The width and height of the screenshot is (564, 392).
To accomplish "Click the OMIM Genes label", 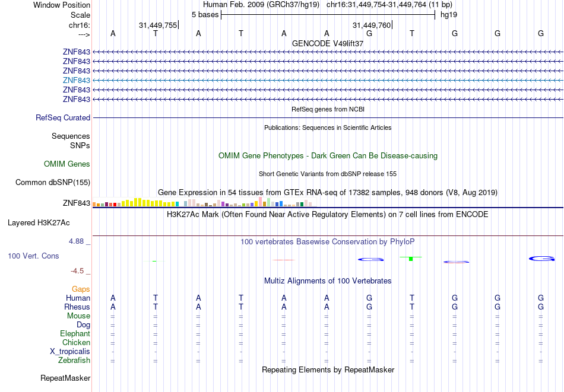I will 67,164.
